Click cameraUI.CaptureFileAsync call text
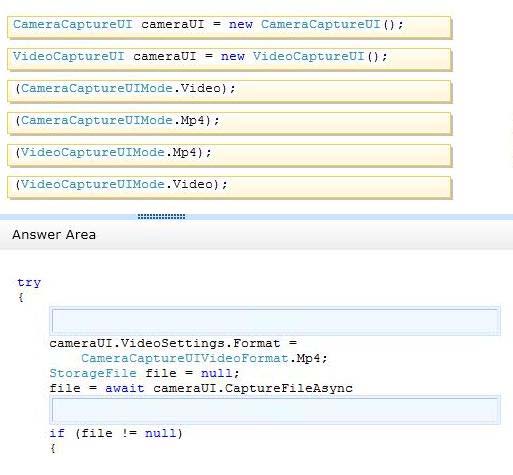This screenshot has width=513, height=475. tap(253, 388)
